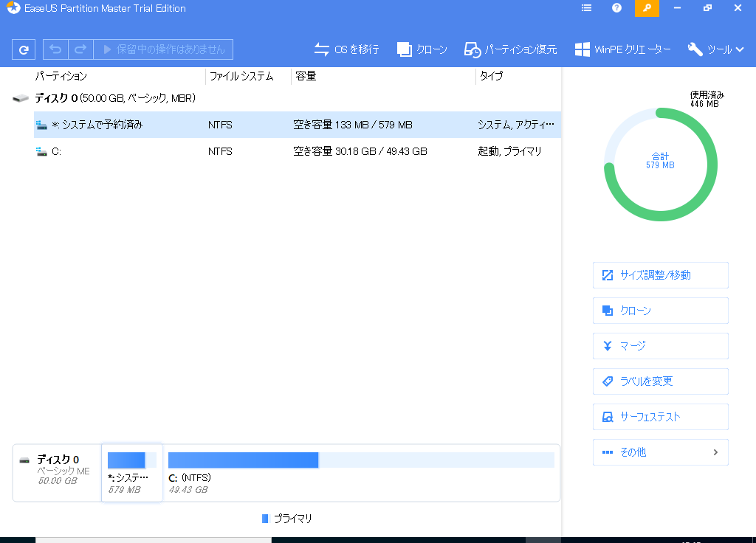
Task: Click 空き容量 133 MB / 579 MB cell
Action: click(353, 125)
